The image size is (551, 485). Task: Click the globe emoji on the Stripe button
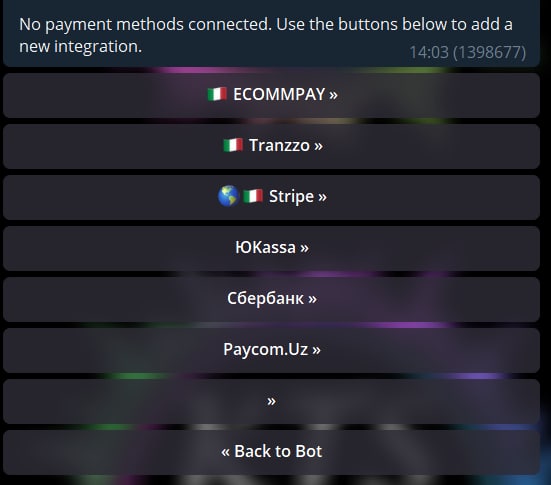228,196
